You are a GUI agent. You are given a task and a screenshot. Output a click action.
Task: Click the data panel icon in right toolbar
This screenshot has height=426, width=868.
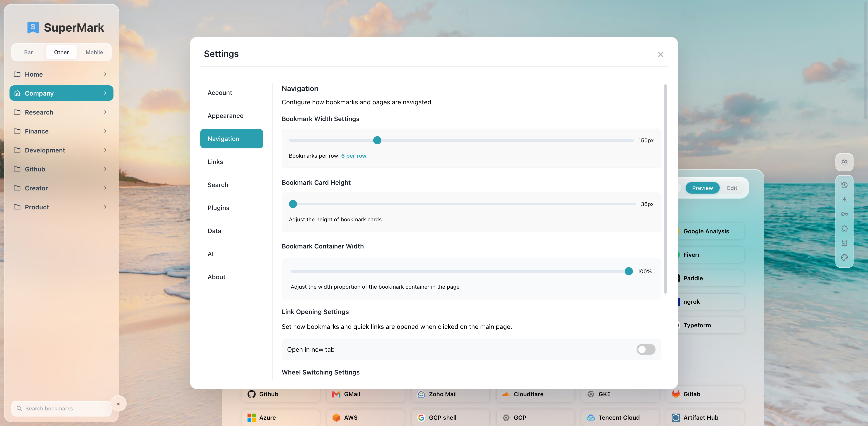click(844, 243)
